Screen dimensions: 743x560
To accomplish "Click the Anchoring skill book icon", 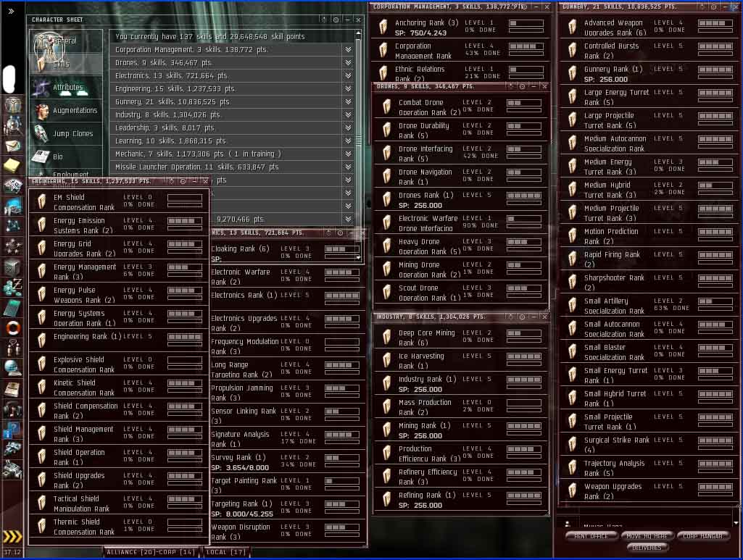I will pos(383,27).
